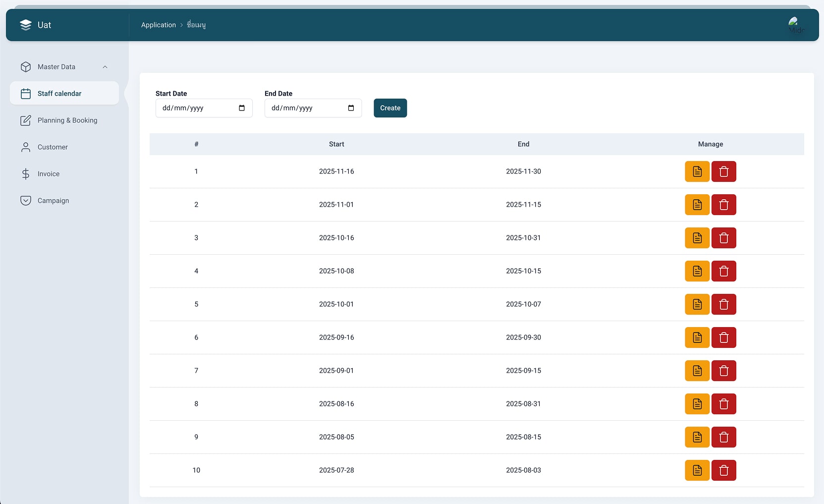
Task: Select the Campaign sidebar item
Action: (x=53, y=201)
